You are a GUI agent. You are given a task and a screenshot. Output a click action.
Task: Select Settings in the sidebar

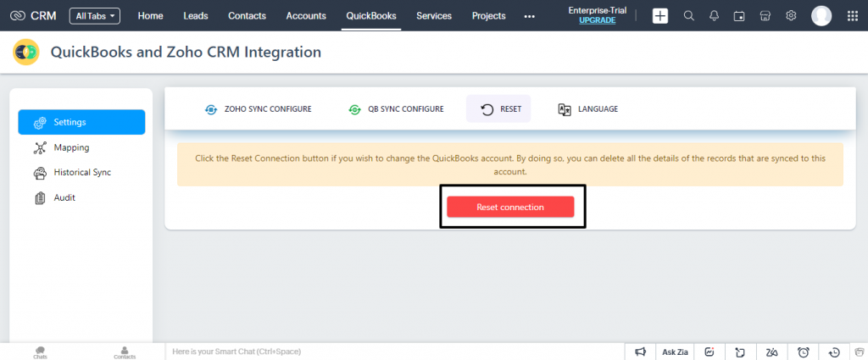(x=82, y=122)
